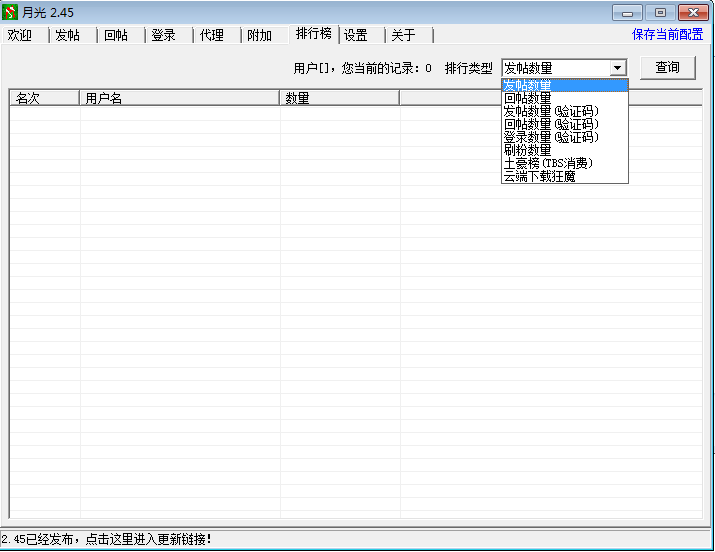This screenshot has height=552, width=715.
Task: Switch to the 发帖 tab
Action: pos(68,35)
